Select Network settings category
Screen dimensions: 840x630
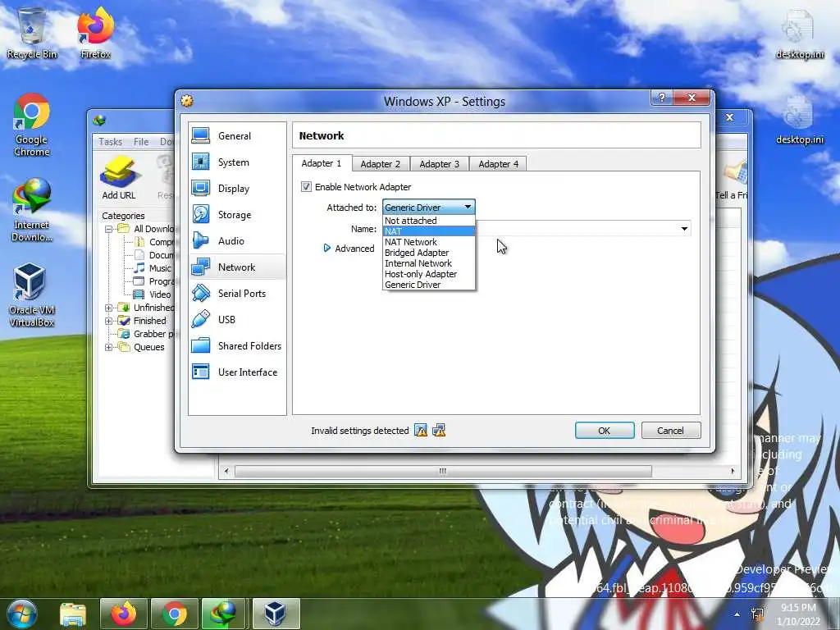[x=237, y=267]
